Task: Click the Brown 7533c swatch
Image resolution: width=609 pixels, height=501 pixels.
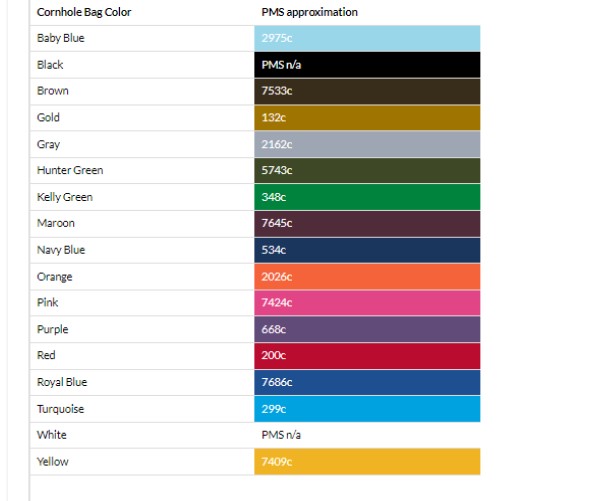Action: (x=367, y=91)
